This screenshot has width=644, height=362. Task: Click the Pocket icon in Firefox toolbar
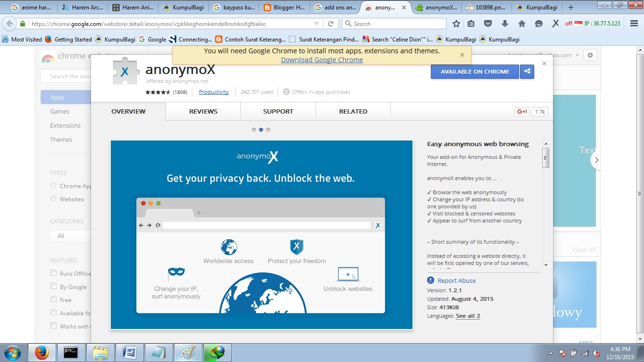pos(488,24)
